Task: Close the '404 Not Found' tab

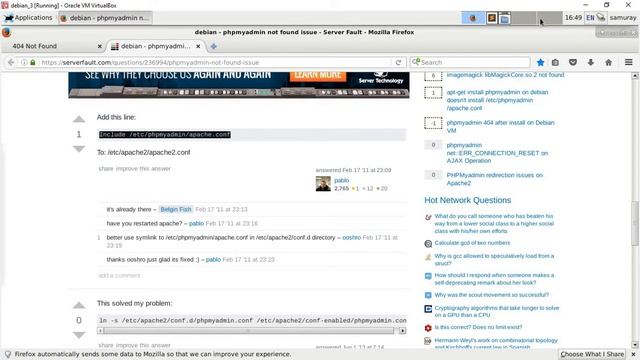Action: coord(100,47)
